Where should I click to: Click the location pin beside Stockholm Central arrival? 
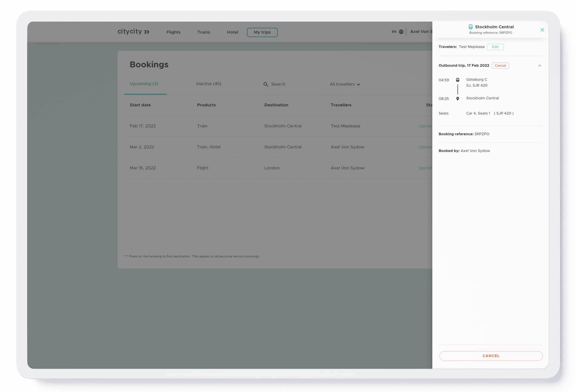(x=458, y=98)
